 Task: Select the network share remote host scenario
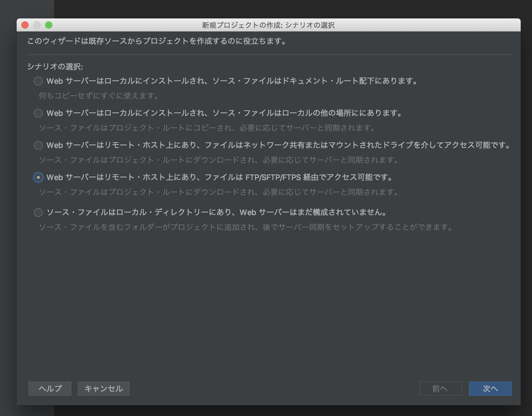pos(38,146)
